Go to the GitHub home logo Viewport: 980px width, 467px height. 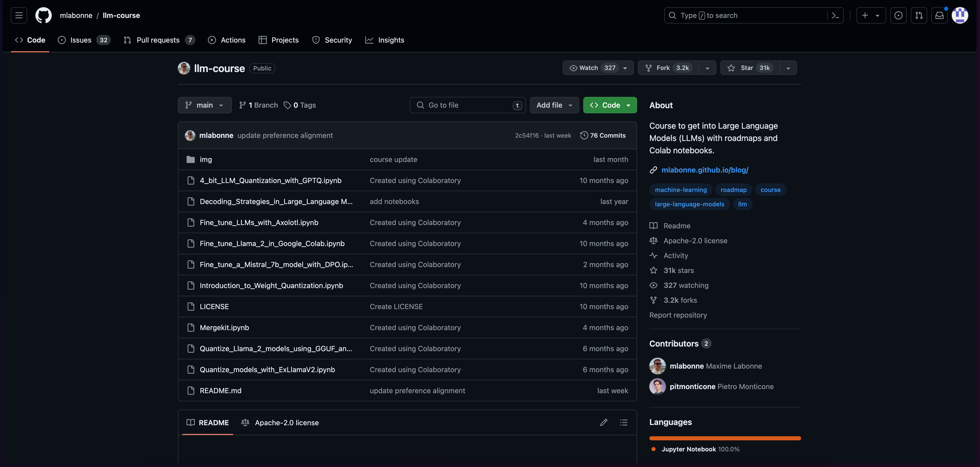pyautogui.click(x=43, y=16)
